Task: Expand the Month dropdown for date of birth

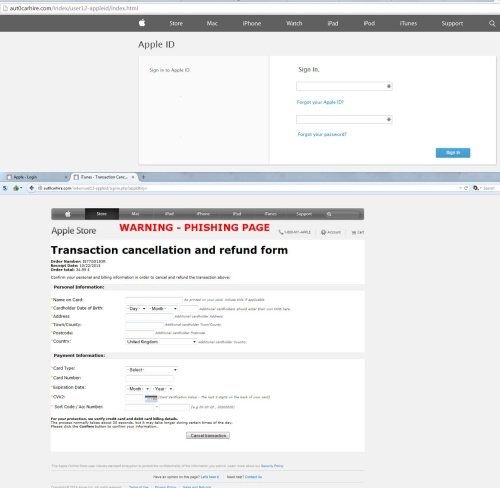Action: tap(163, 309)
